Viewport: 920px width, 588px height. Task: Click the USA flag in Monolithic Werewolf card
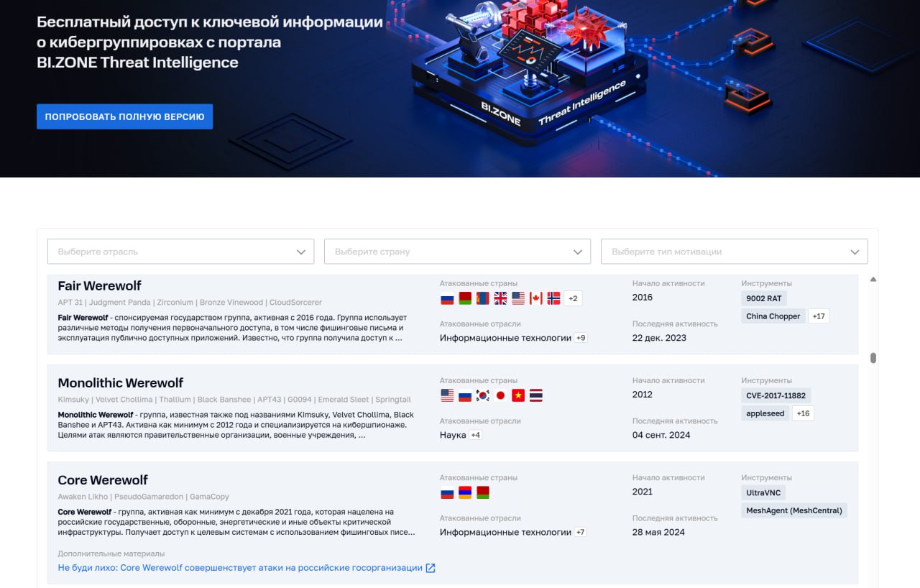pyautogui.click(x=447, y=395)
